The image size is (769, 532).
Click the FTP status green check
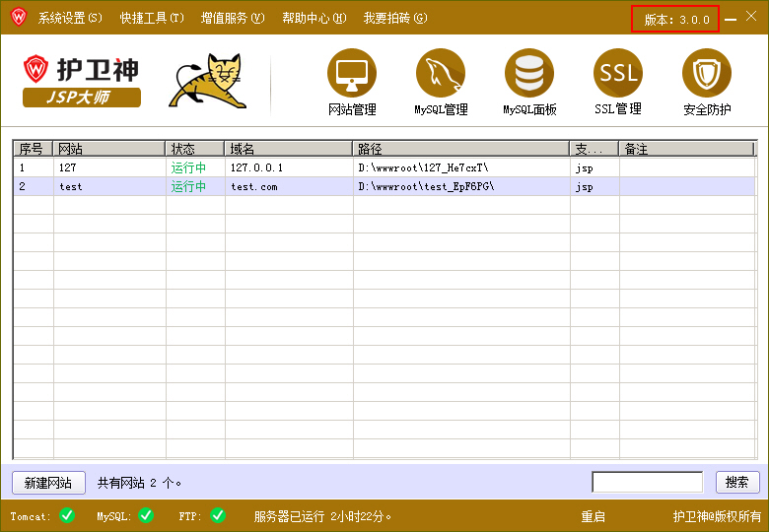click(218, 515)
